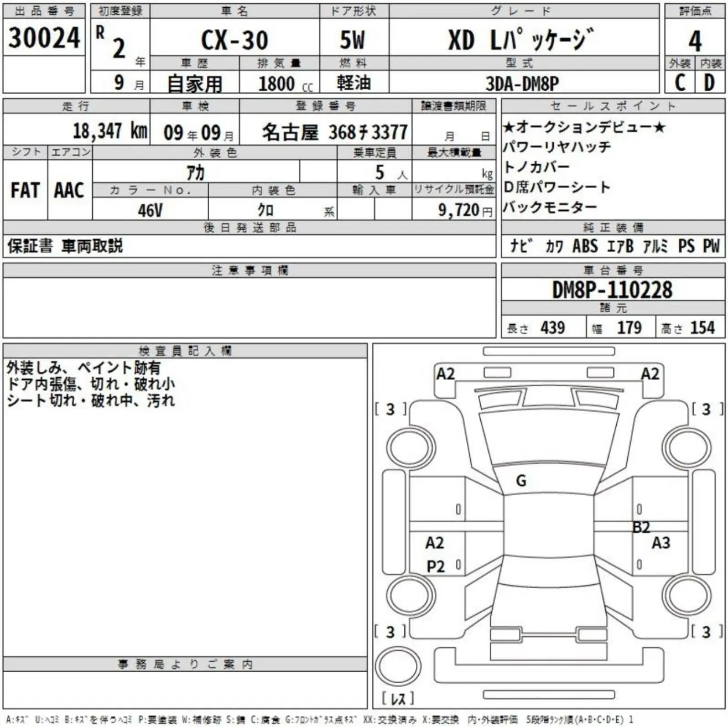This screenshot has width=728, height=727.
Task: Click the sales point パワーリヤハッチ
Action: (557, 147)
